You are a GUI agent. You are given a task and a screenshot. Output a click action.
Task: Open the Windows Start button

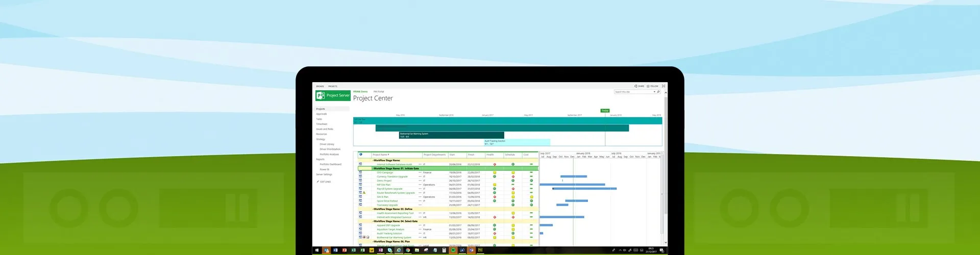coord(317,250)
